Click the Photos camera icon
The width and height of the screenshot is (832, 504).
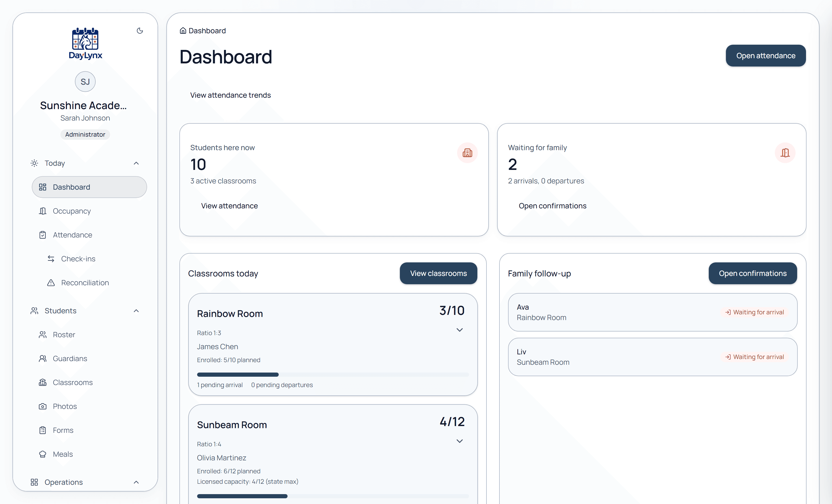[43, 407]
